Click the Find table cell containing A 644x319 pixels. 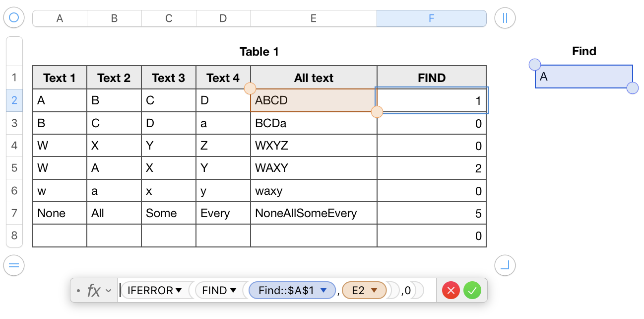pyautogui.click(x=583, y=77)
